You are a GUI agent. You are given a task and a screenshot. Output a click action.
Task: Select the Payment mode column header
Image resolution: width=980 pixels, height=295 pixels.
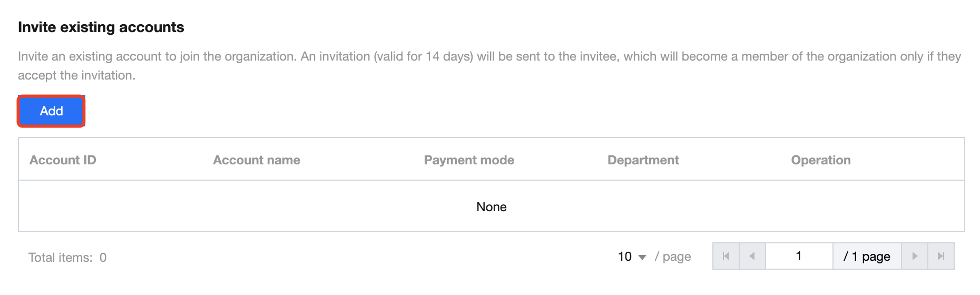click(x=469, y=160)
